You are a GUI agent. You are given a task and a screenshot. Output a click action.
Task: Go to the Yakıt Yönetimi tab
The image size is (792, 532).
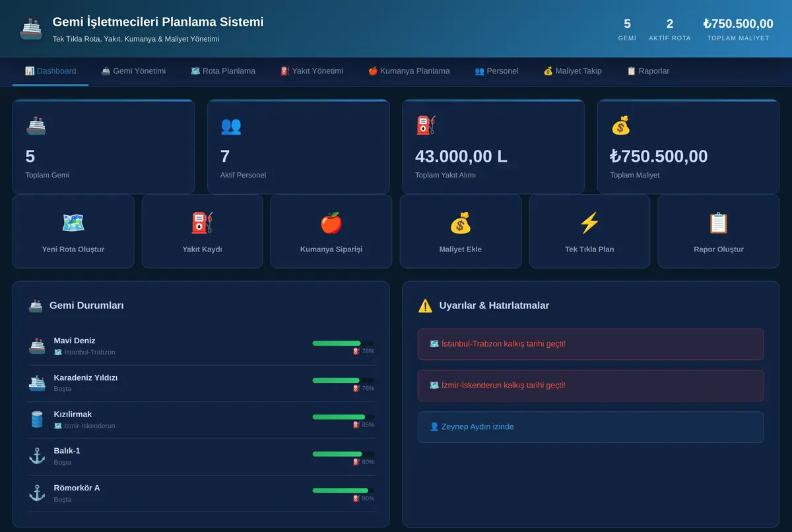312,71
